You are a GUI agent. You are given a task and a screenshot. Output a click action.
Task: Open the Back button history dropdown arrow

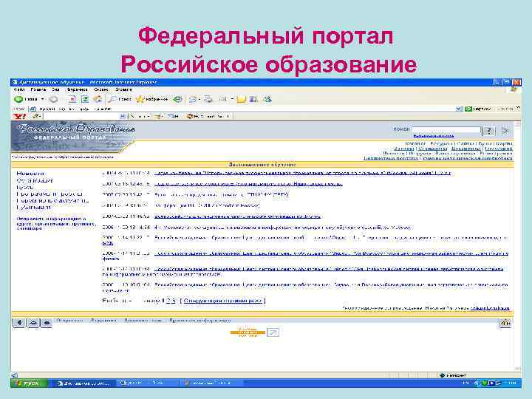click(x=42, y=99)
